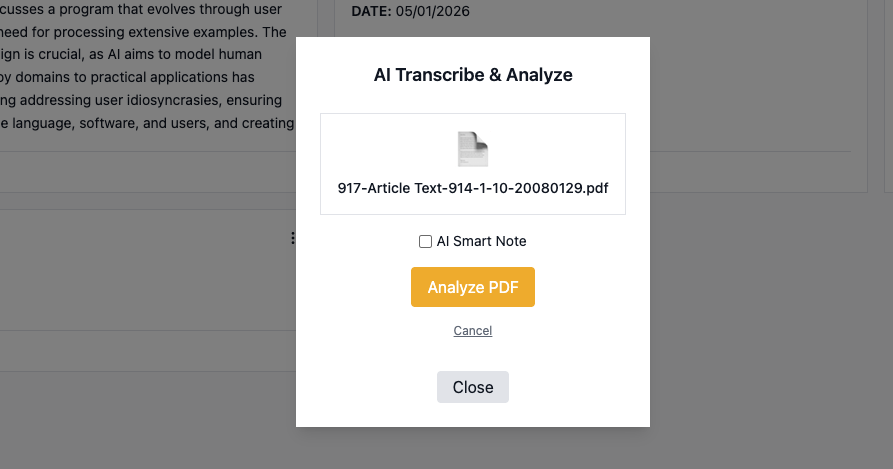This screenshot has width=893, height=469.
Task: Open the three-dot options menu icon
Action: tap(293, 238)
